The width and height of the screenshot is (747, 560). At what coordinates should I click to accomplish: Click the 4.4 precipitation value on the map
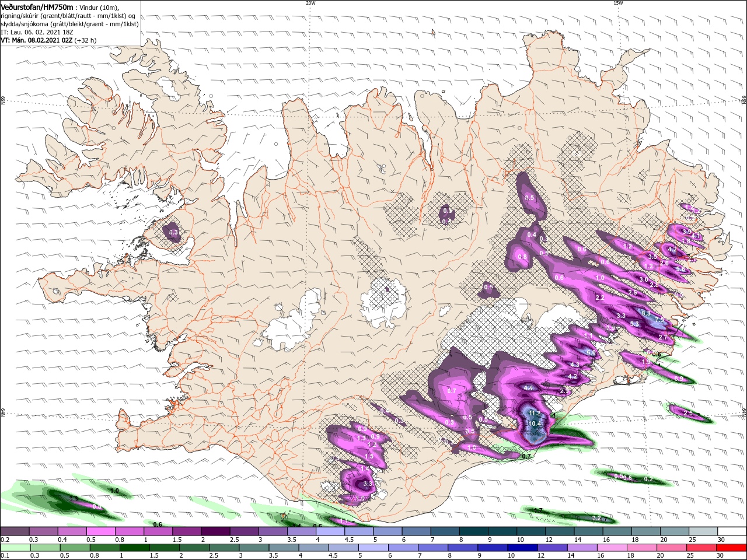point(529,388)
